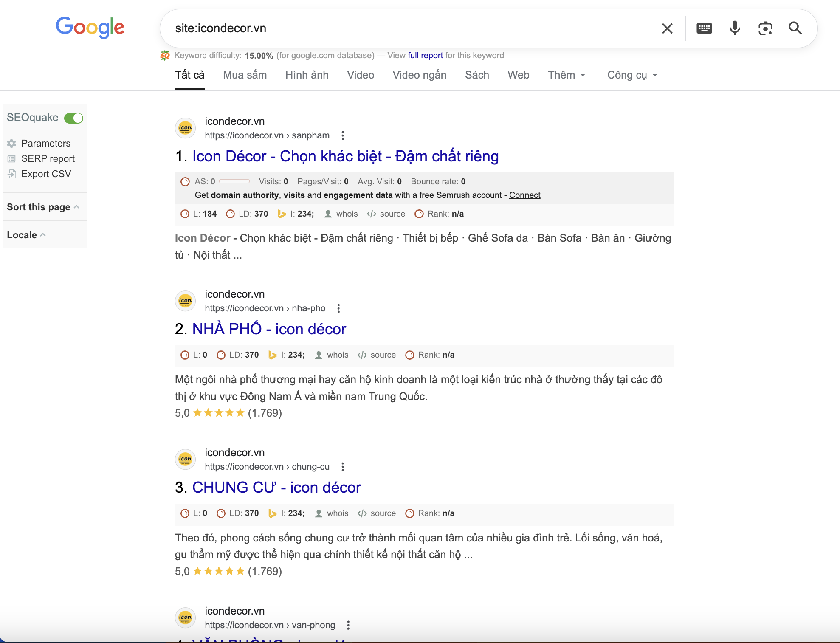The image size is (840, 643).
Task: Open CHUNG CƯ - icon décor result
Action: (x=276, y=488)
